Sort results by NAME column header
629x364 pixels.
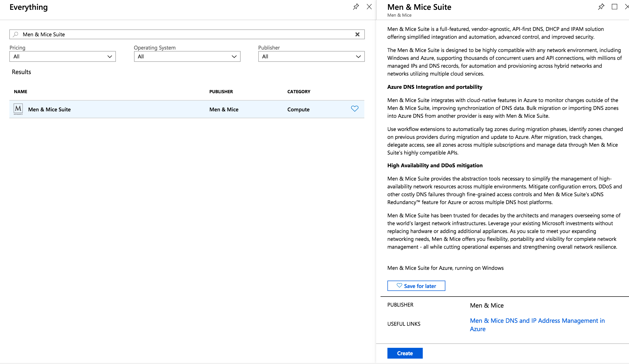coord(20,92)
